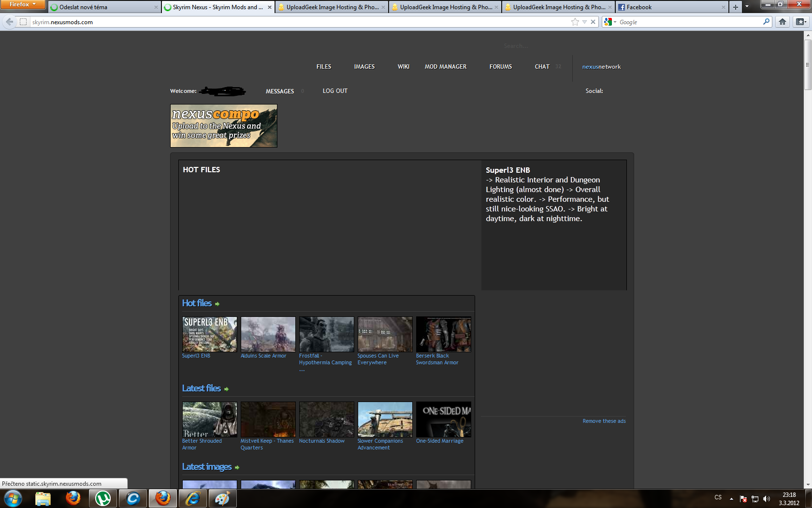
Task: Open MESSAGES link
Action: [x=280, y=91]
